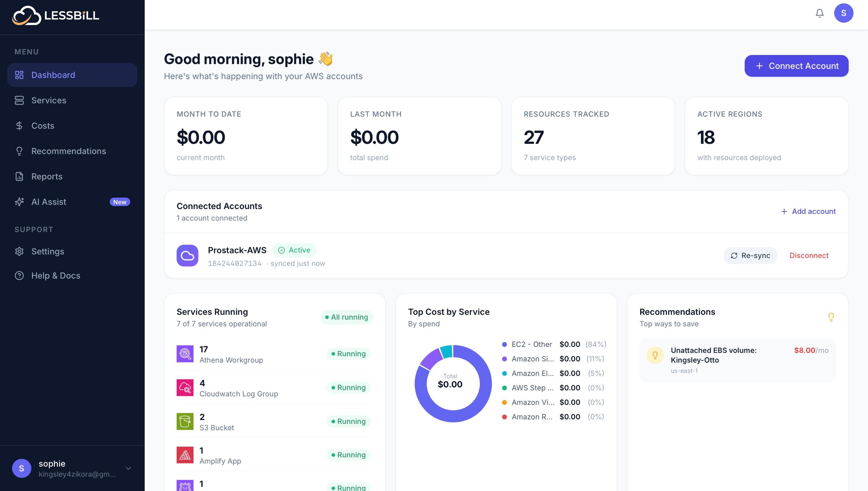Click the Route 53 service icon in the last row
Image resolution: width=868 pixels, height=491 pixels.
(x=185, y=486)
